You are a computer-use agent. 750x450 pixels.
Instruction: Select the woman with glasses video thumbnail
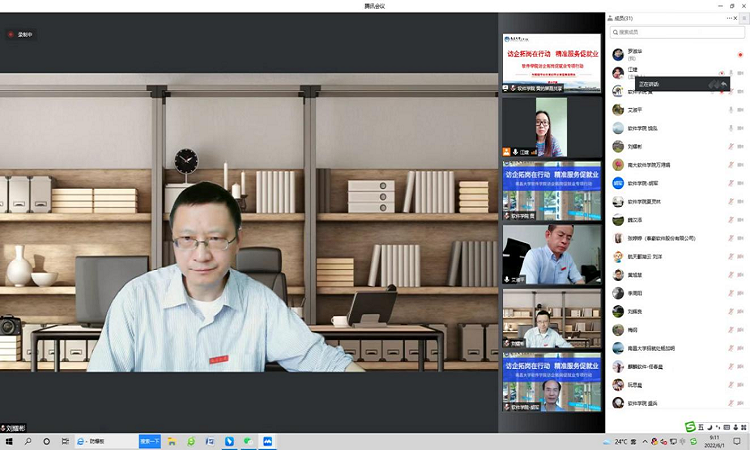point(551,127)
